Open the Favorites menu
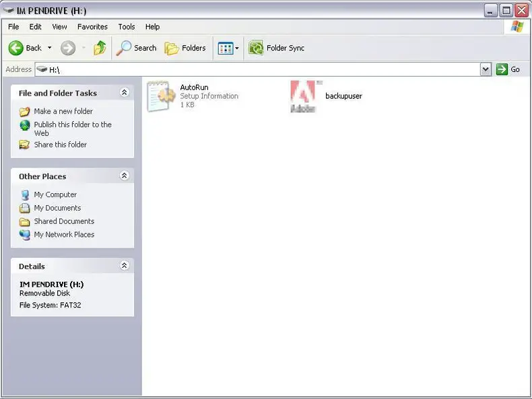 [92, 26]
